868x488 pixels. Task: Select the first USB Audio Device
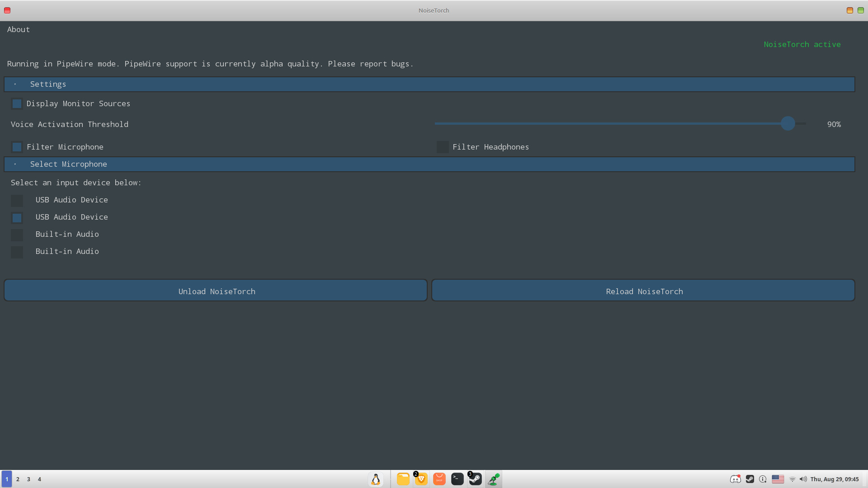[17, 200]
